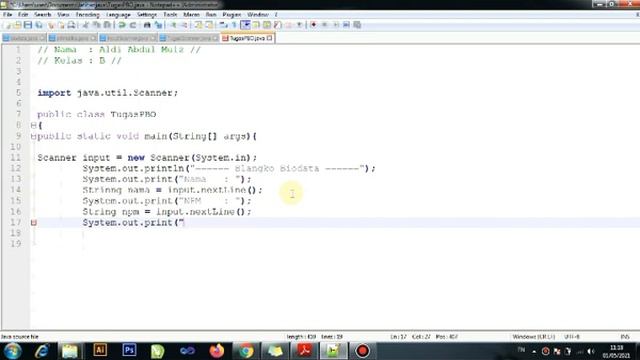Paste with the Paste toolbar icon
Viewport: 640px width, 360px height.
[107, 25]
